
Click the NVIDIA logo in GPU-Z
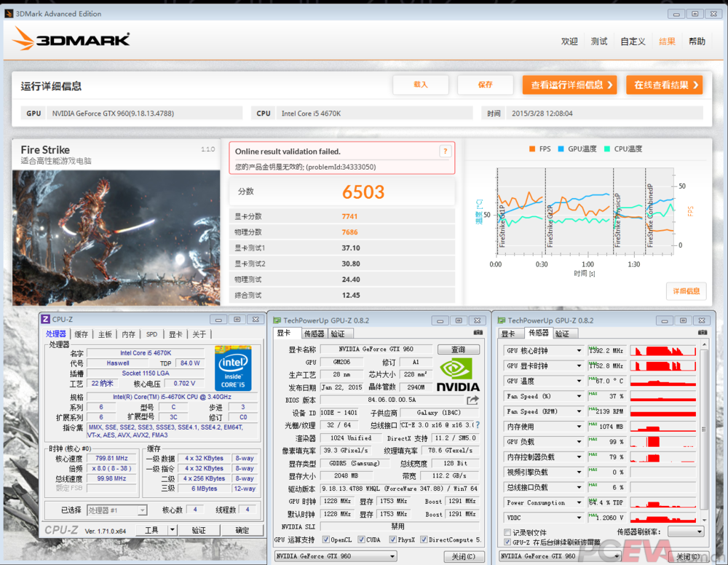pos(458,375)
